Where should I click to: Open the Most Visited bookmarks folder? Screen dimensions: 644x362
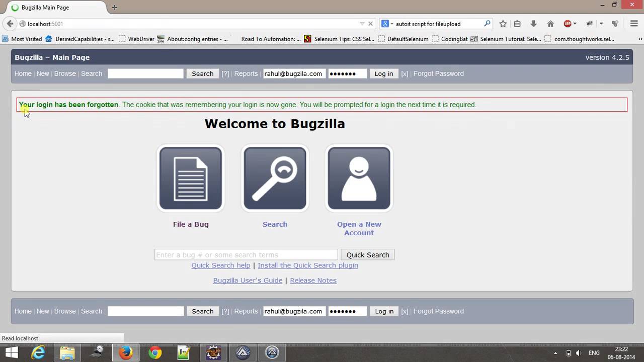point(22,39)
